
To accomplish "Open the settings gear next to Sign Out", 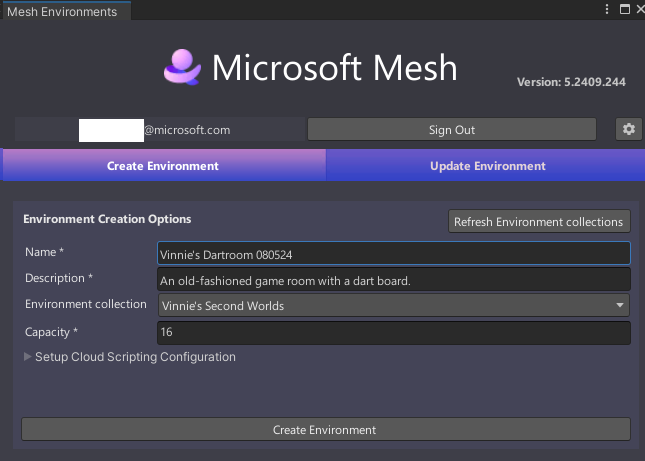I will (629, 130).
